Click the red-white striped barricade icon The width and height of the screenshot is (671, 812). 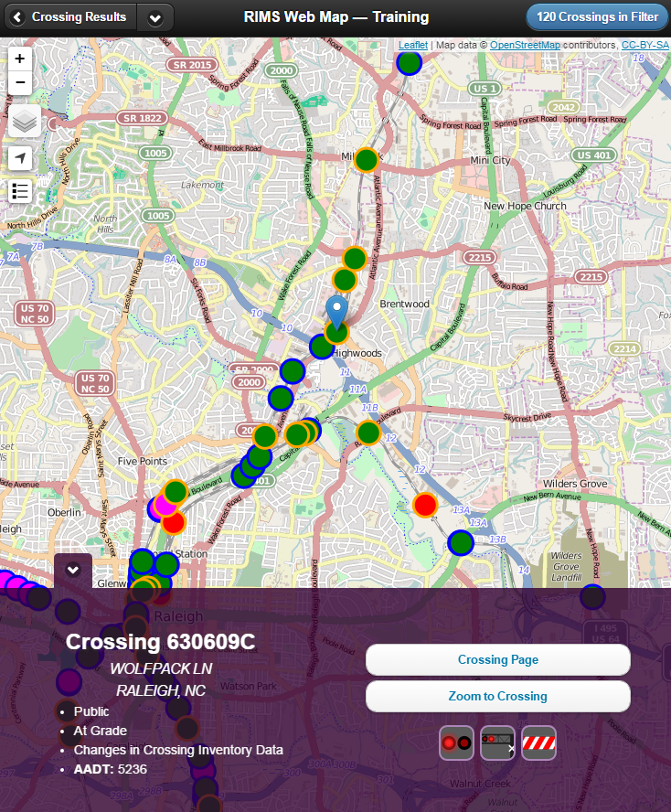pos(538,743)
